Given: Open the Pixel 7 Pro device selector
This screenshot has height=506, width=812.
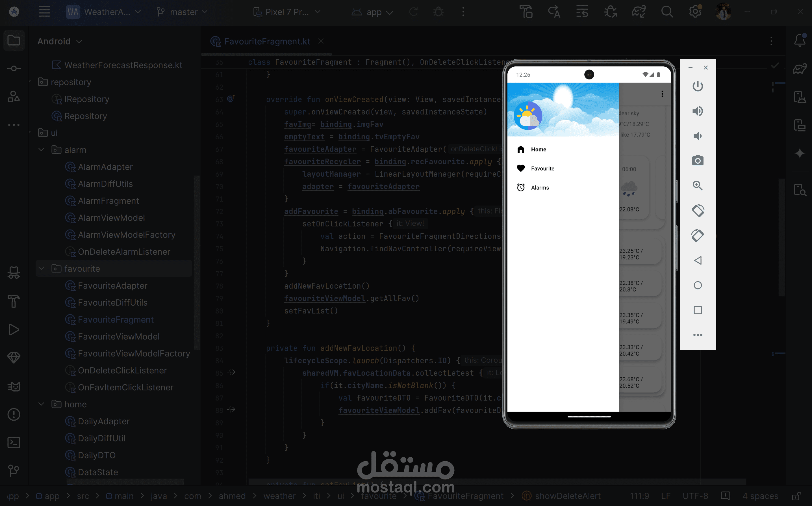Looking at the screenshot, I should tap(287, 12).
